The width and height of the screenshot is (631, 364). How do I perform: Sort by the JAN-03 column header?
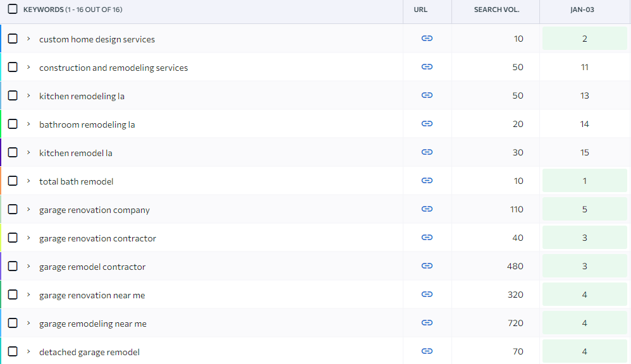(582, 9)
